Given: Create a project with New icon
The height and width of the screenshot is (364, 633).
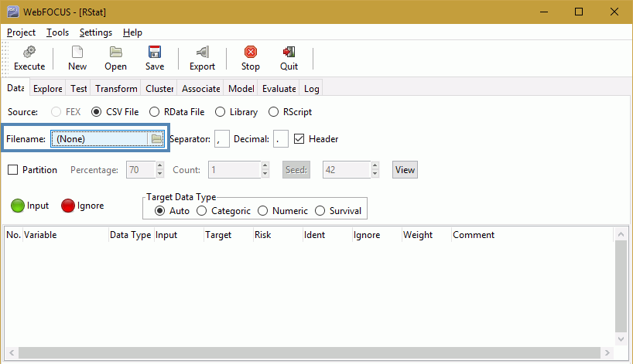Looking at the screenshot, I should click(x=77, y=59).
